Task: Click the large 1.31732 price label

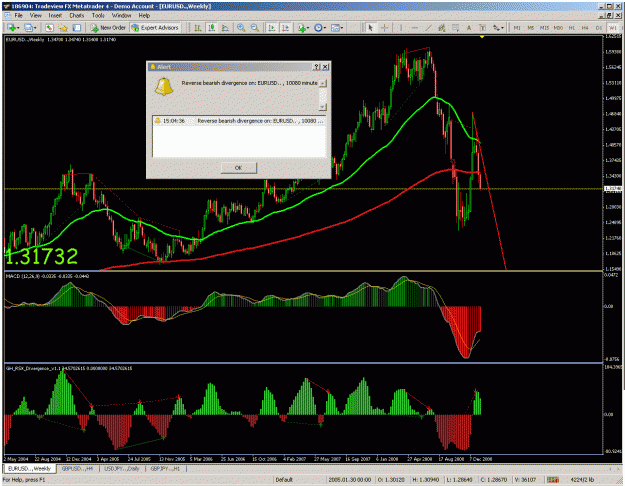Action: (41, 256)
